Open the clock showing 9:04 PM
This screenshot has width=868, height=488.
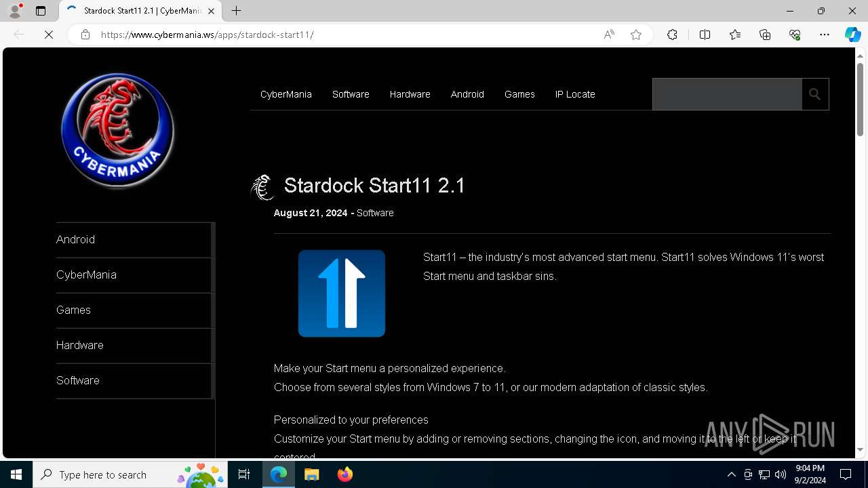coord(810,474)
